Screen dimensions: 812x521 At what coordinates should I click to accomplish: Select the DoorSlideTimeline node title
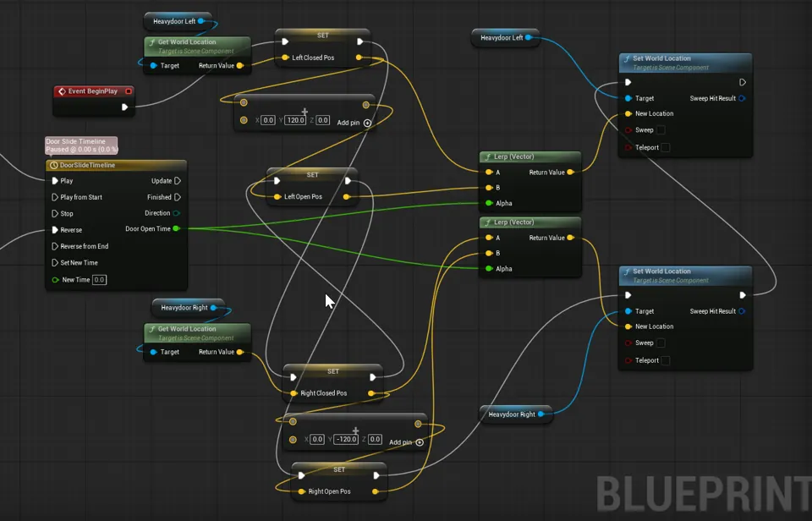pos(87,165)
